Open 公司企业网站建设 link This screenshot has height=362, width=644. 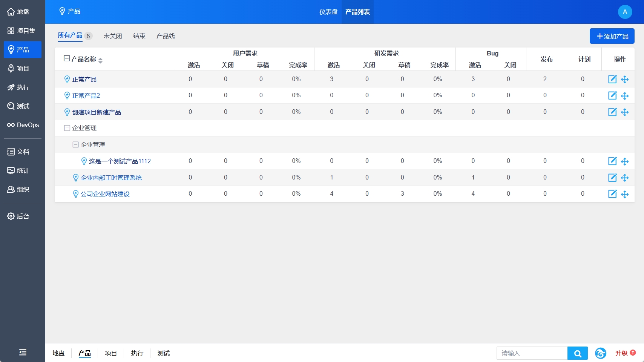click(x=105, y=194)
